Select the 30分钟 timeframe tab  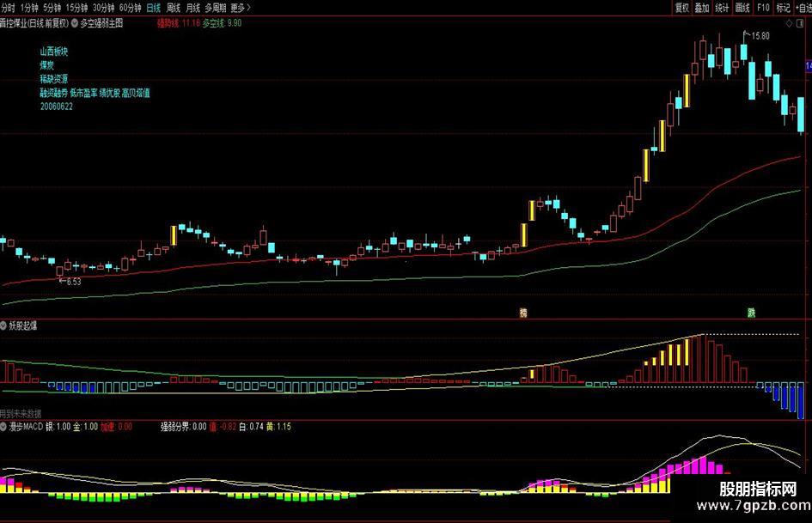coord(104,8)
